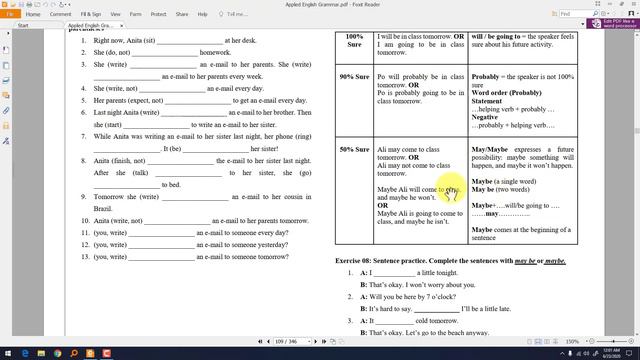Open the red C application on taskbar
Screen dimensions: 640x360
tap(107, 353)
